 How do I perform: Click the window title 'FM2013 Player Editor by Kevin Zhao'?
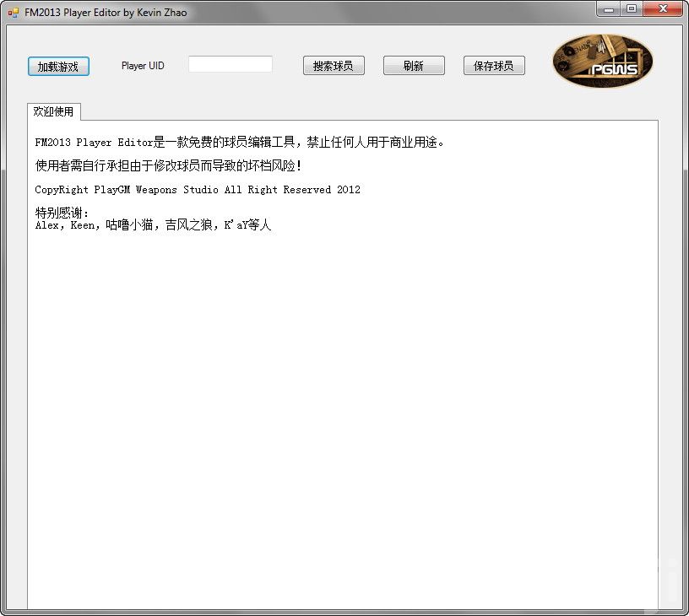tap(106, 13)
